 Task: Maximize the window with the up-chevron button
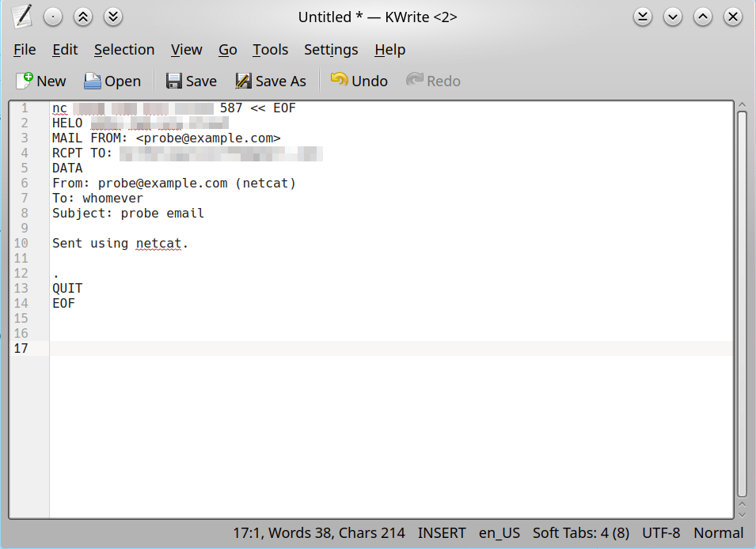(x=702, y=17)
